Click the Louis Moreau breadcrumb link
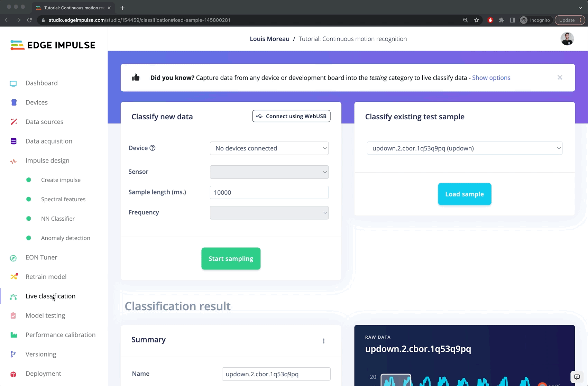588x386 pixels. point(269,39)
